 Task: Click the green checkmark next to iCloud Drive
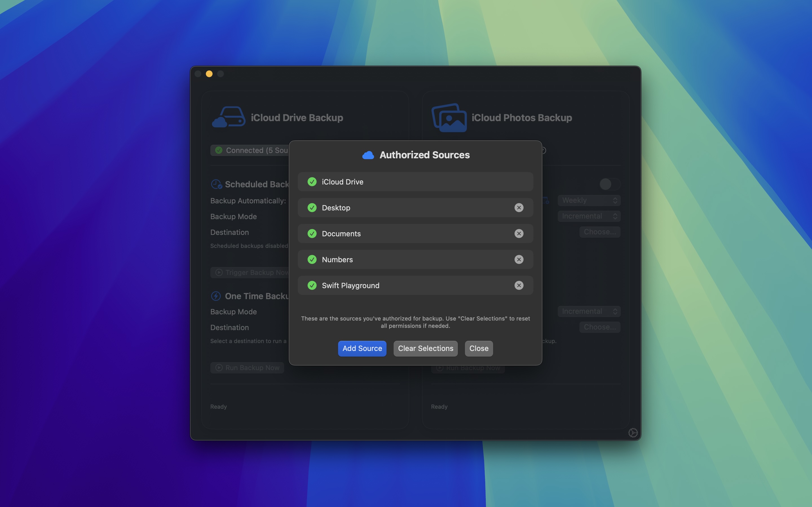312,182
